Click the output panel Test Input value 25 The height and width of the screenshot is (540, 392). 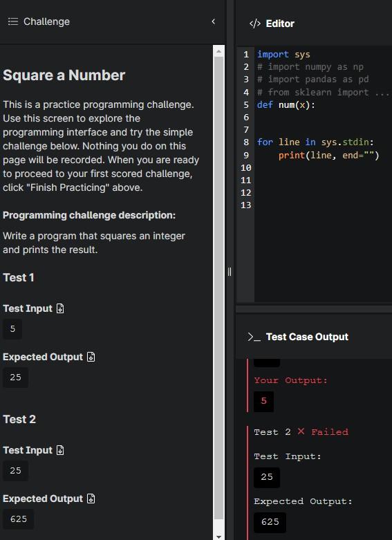coord(267,477)
